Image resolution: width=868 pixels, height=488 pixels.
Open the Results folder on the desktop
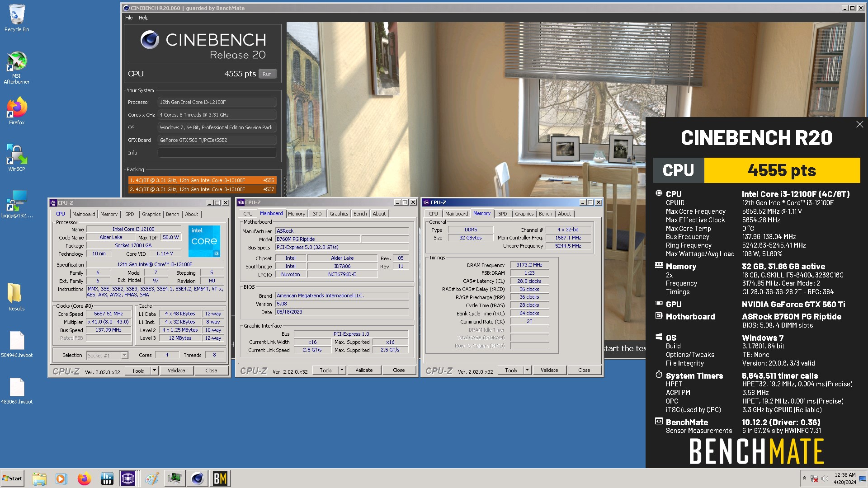[x=17, y=297]
